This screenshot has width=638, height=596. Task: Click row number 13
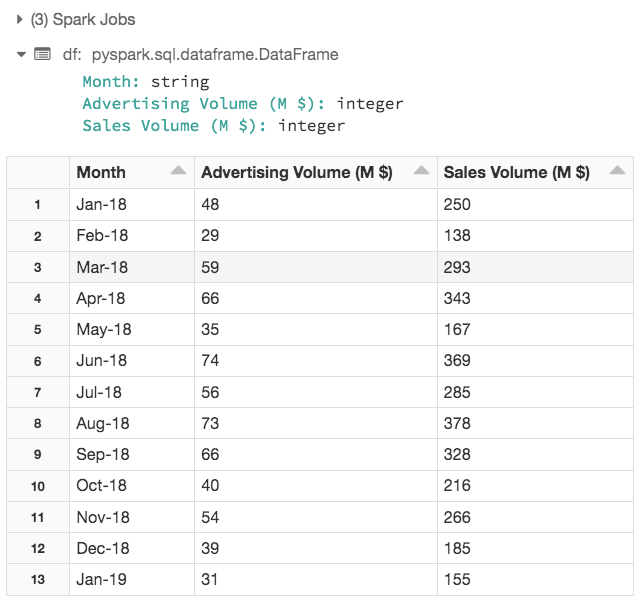[37, 579]
